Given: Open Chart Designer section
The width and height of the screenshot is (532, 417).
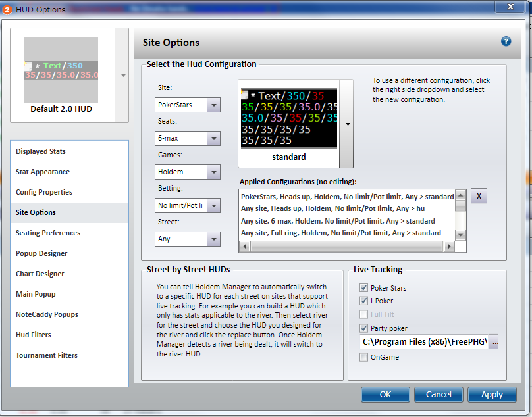Looking at the screenshot, I should [x=70, y=274].
